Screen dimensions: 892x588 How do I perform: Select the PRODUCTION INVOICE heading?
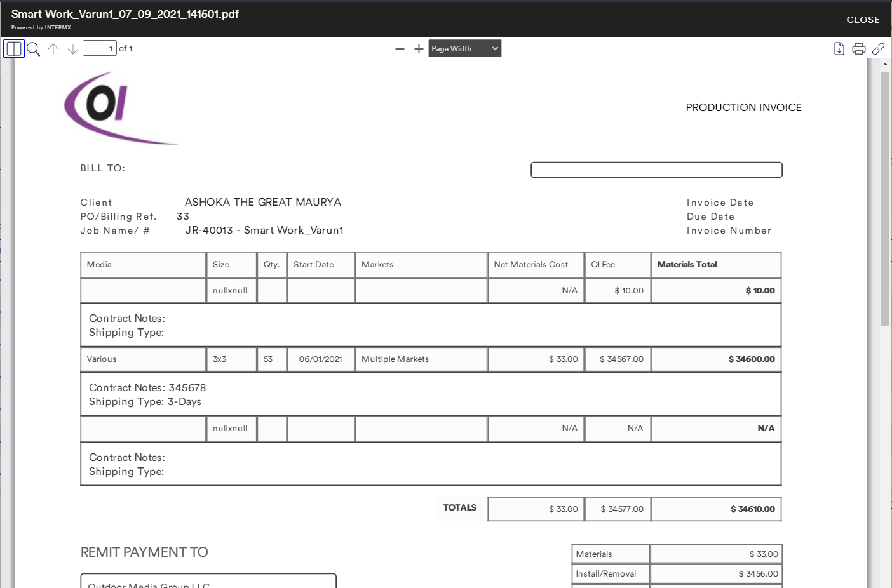tap(743, 108)
